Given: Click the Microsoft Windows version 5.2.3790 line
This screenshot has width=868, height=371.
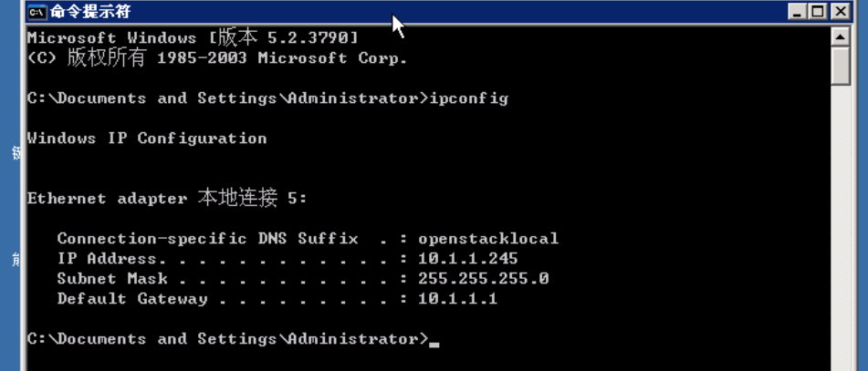Looking at the screenshot, I should pos(193,38).
